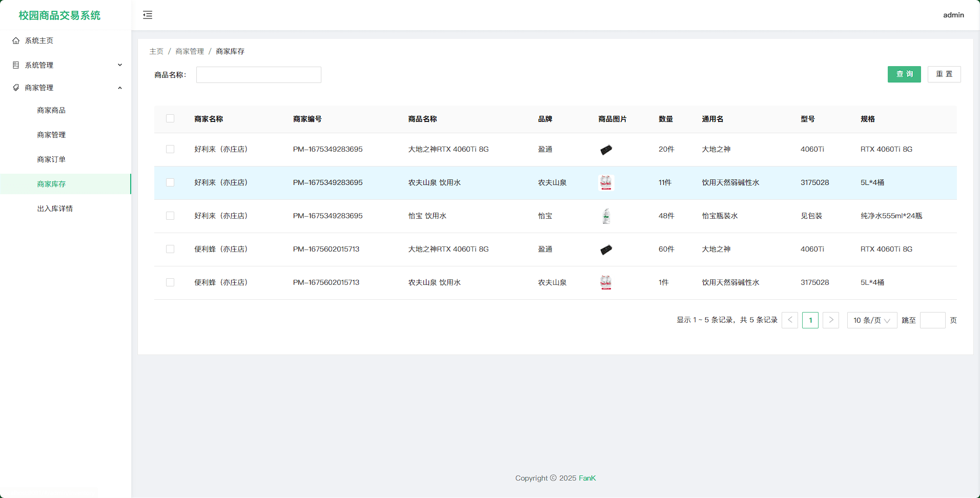Open the graphics card image in first row
Viewport: 980px width, 498px height.
tap(606, 150)
